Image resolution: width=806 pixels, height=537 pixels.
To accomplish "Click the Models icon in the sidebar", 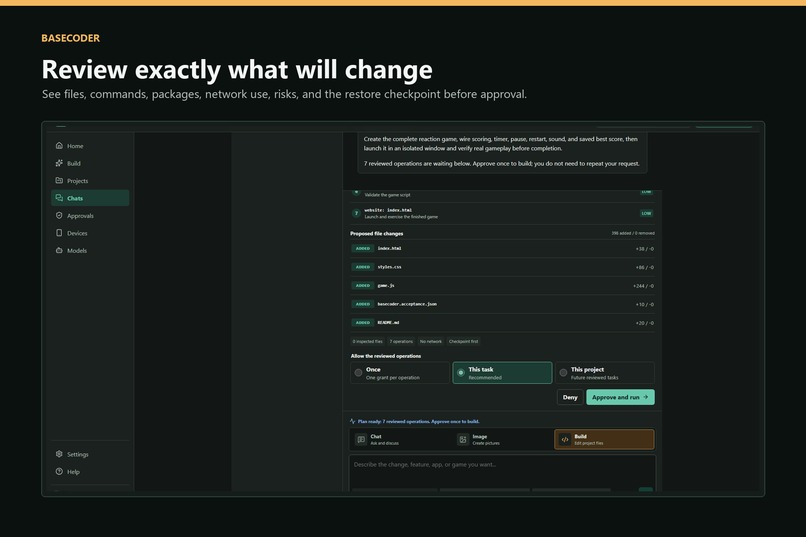I will [59, 250].
